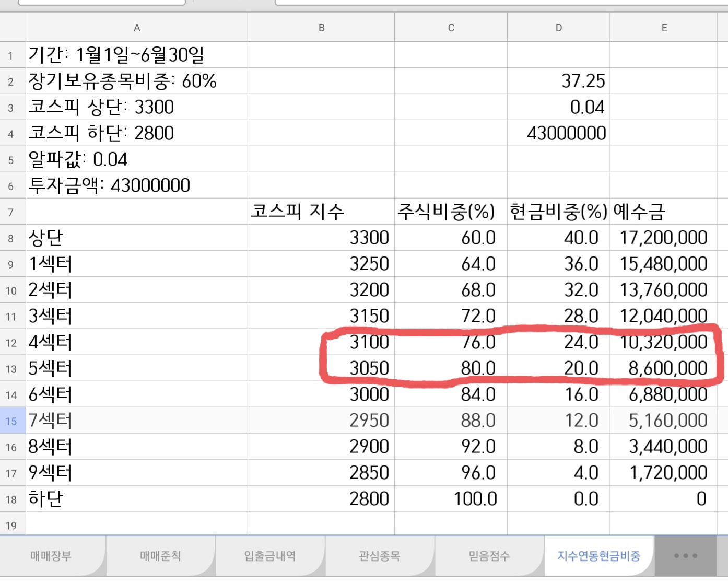This screenshot has width=728, height=583.
Task: Open more sheets with the three-dot button
Action: [686, 556]
